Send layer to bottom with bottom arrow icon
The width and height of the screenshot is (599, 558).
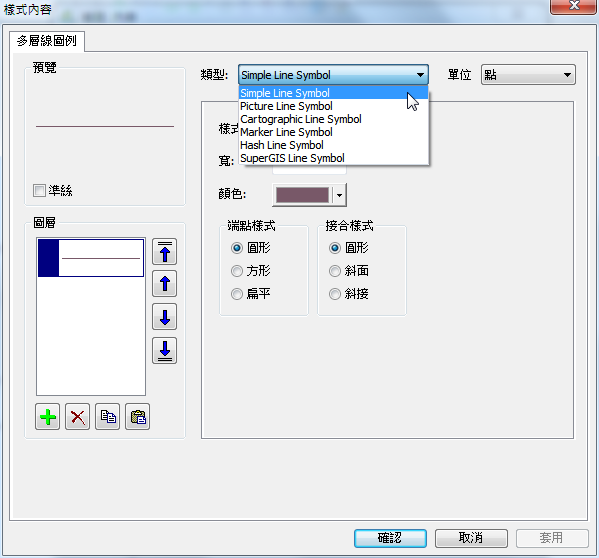(165, 350)
